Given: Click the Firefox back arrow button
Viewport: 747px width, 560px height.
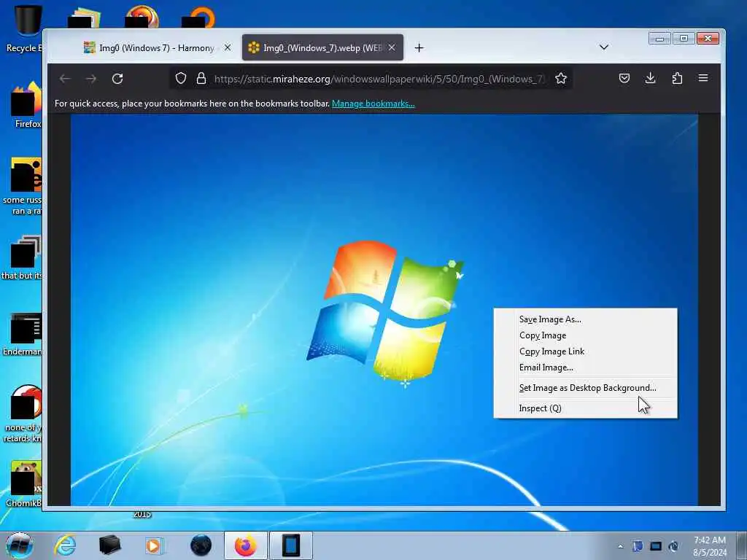Looking at the screenshot, I should (x=65, y=79).
